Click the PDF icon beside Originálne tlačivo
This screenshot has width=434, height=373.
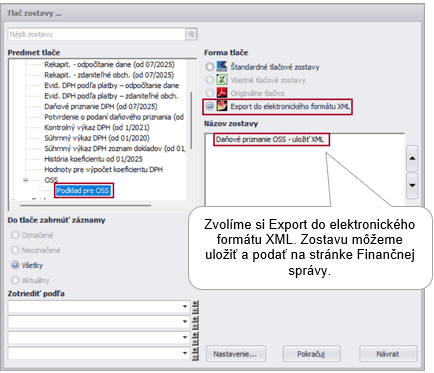pyautogui.click(x=222, y=93)
